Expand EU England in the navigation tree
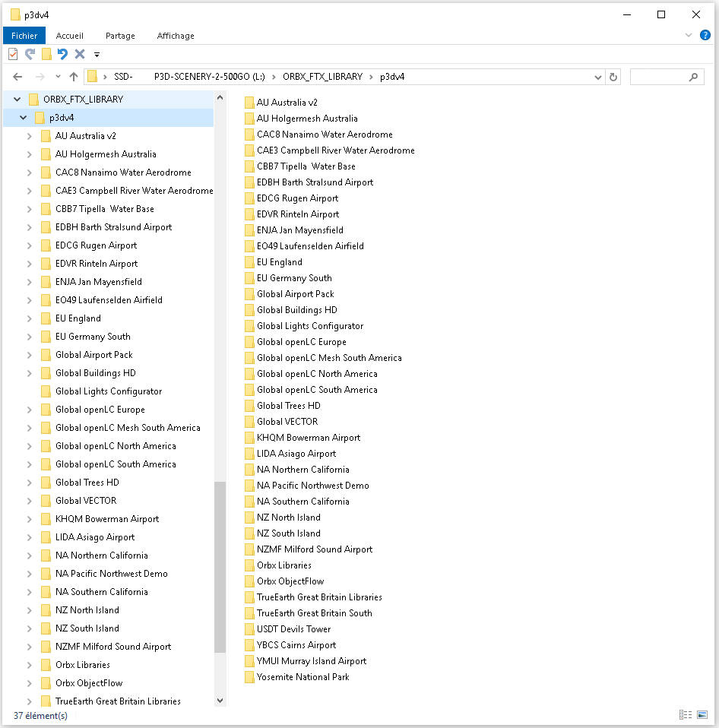Image resolution: width=719 pixels, height=728 pixels. [30, 318]
